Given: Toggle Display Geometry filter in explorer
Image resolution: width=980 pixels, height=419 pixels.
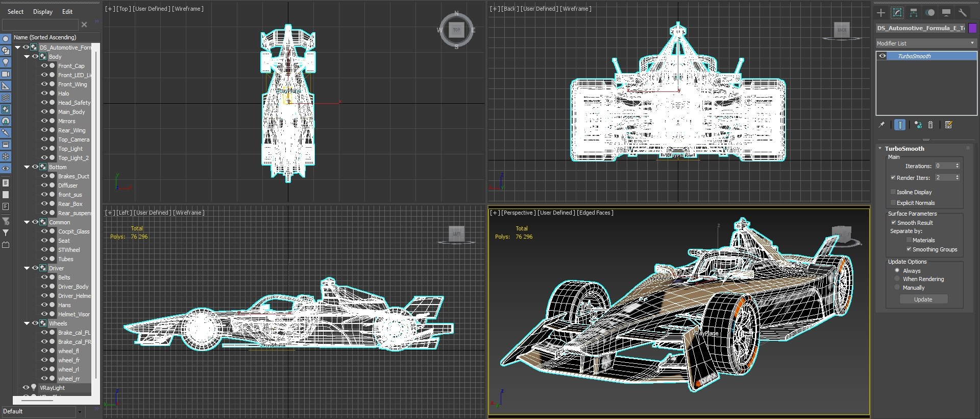Looking at the screenshot, I should pos(6,39).
